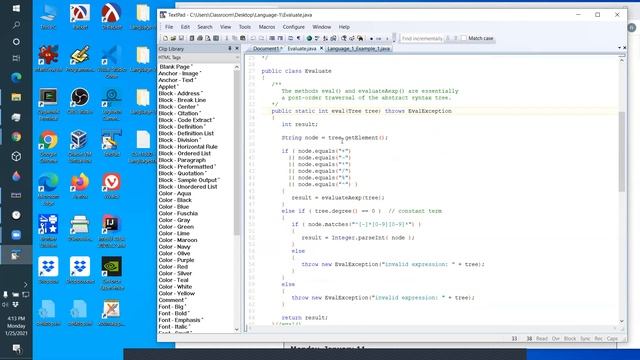This screenshot has width=640, height=360.
Task: Click the record macro dot icon
Action: [x=371, y=38]
